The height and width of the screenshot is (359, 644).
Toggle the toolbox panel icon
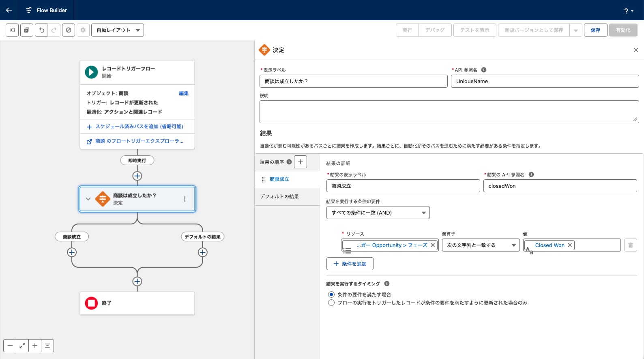pos(12,30)
